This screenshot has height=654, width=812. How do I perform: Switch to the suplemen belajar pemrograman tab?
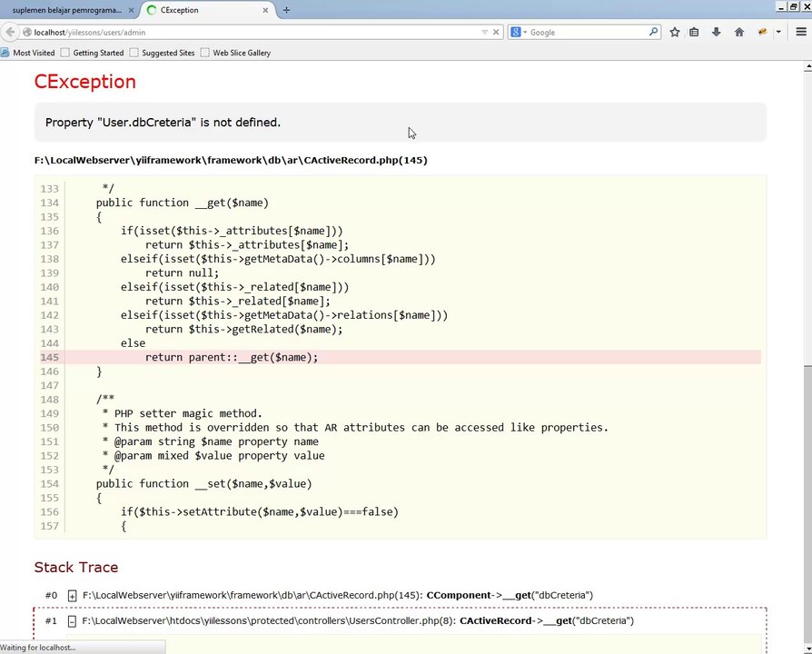tap(66, 10)
